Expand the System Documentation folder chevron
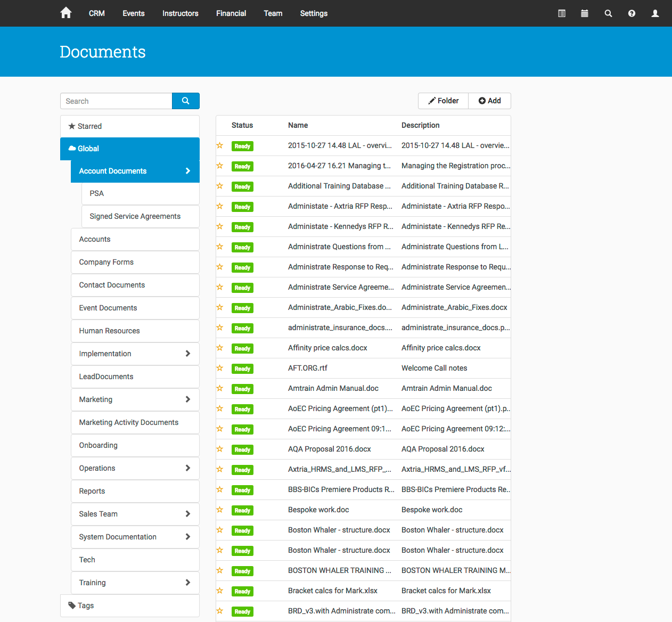 point(187,537)
